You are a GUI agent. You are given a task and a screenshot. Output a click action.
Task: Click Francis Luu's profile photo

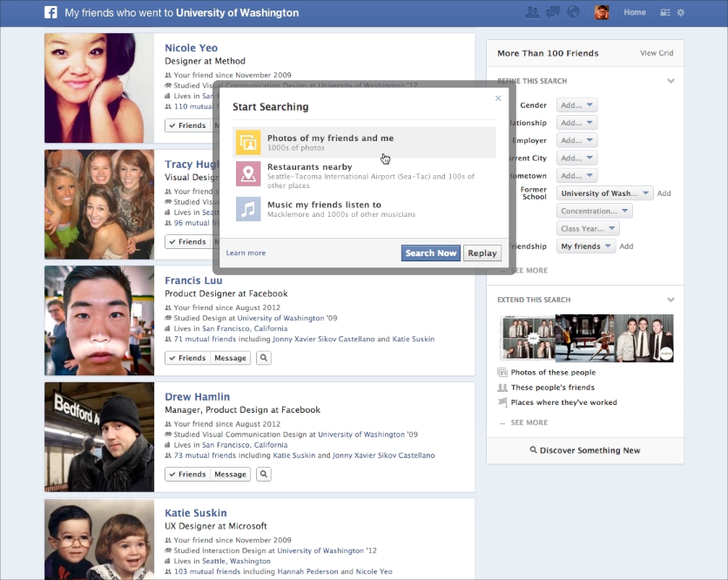click(x=99, y=320)
